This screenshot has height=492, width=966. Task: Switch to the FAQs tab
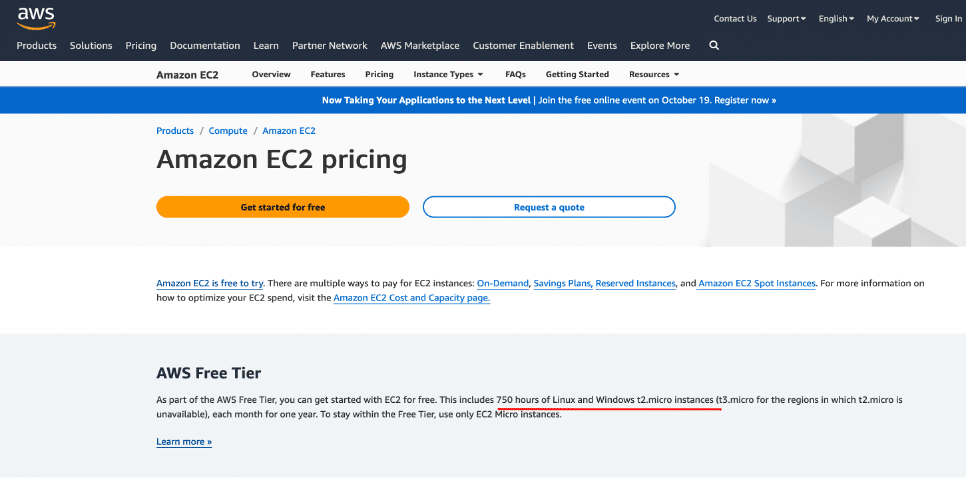point(516,74)
